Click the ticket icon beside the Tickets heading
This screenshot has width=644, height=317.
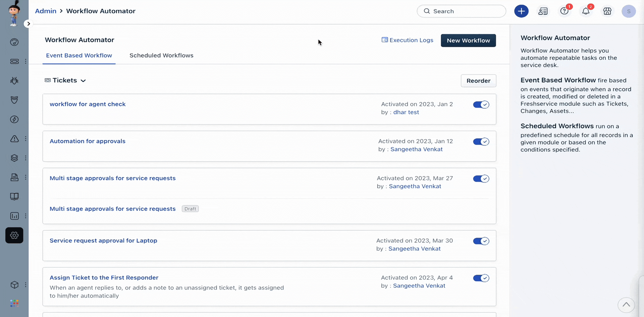click(x=48, y=80)
